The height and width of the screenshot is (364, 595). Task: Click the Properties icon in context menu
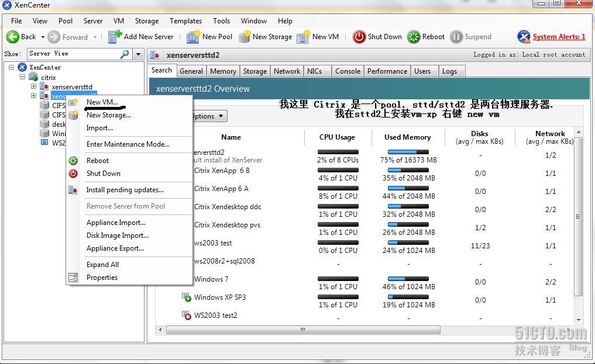(x=73, y=278)
